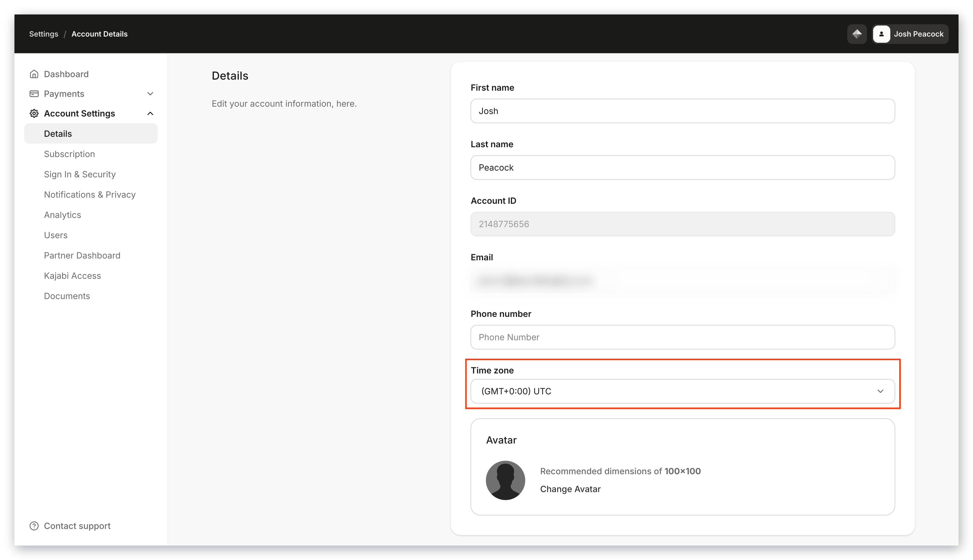
Task: Click the Last name field
Action: pyautogui.click(x=682, y=167)
